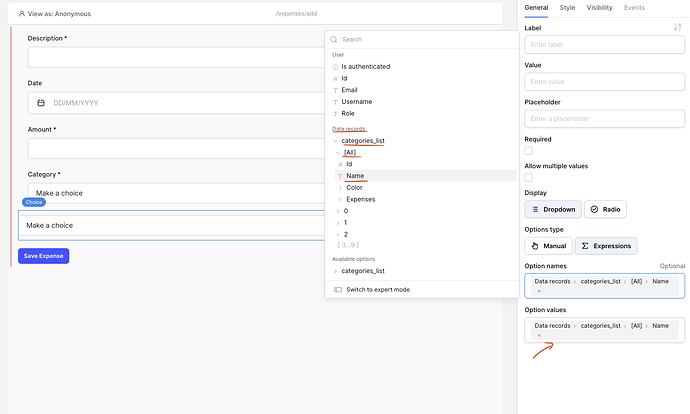690x414 pixels.
Task: Switch to the Style tab
Action: (567, 7)
